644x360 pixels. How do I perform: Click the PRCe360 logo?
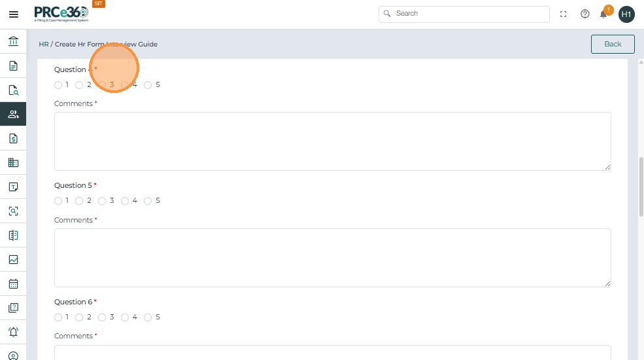click(61, 14)
